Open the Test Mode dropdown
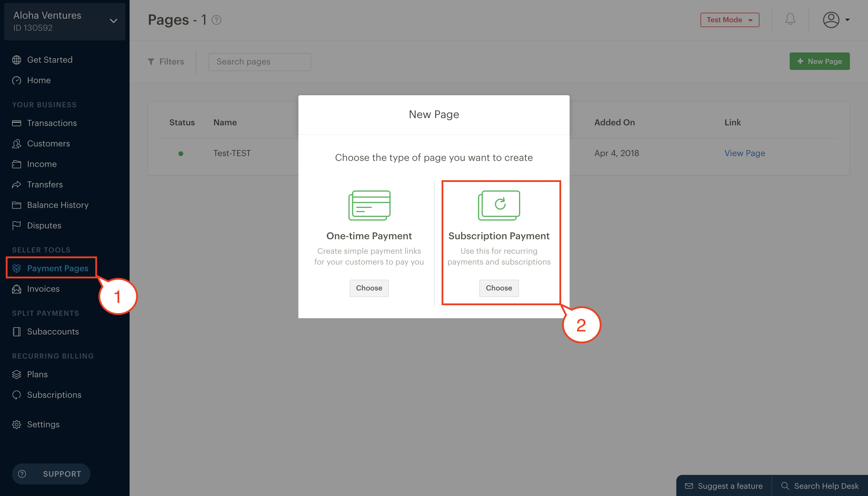 click(730, 20)
